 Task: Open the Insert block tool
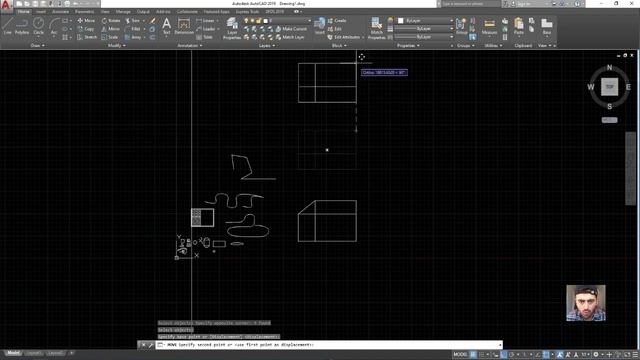click(x=320, y=26)
